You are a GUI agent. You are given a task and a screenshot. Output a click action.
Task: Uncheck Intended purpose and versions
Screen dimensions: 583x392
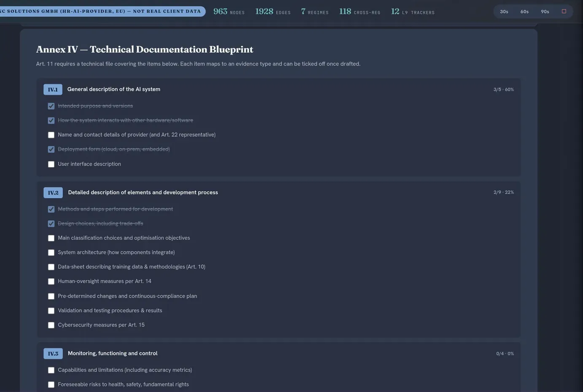point(51,106)
